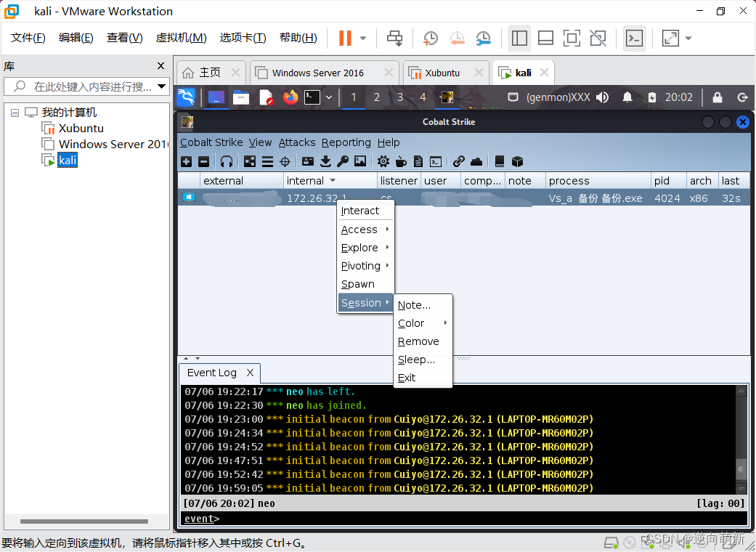756x552 pixels.
Task: Click the Kali lock screen icon
Action: pyautogui.click(x=718, y=97)
